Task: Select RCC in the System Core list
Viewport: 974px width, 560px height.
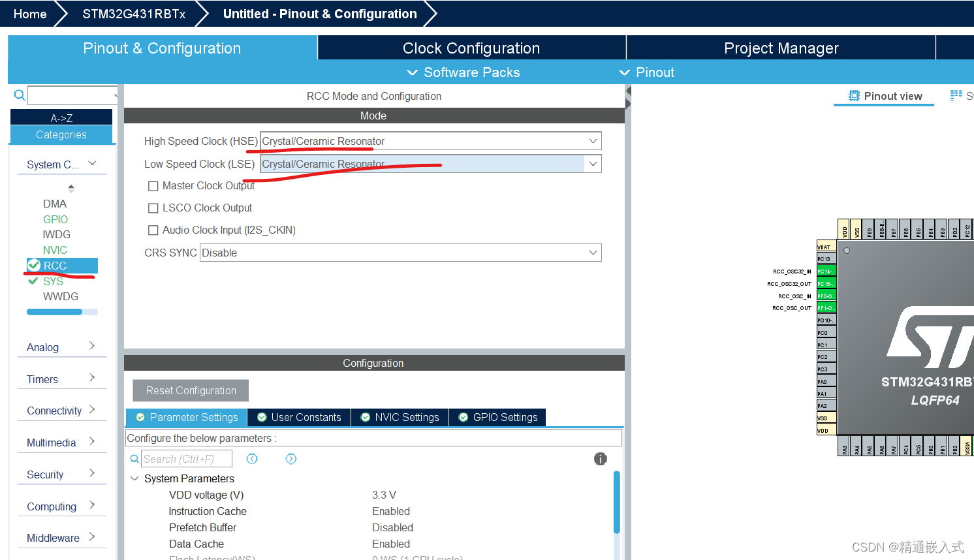Action: click(62, 266)
